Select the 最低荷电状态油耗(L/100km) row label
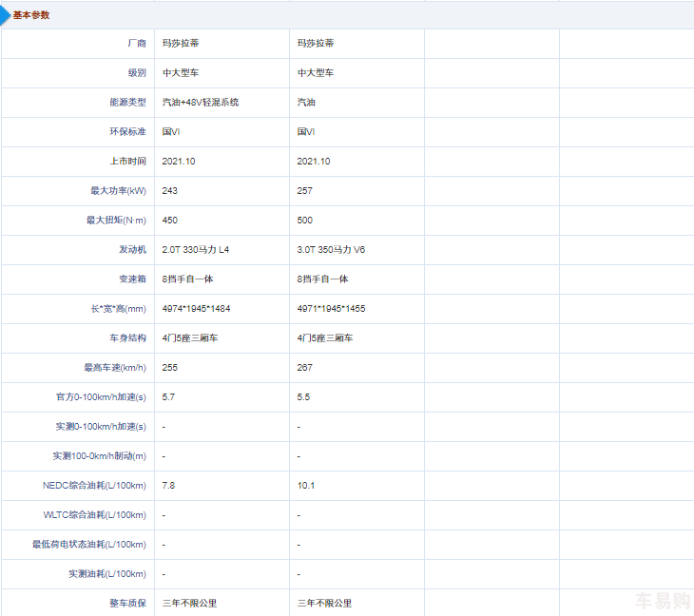 [x=89, y=545]
